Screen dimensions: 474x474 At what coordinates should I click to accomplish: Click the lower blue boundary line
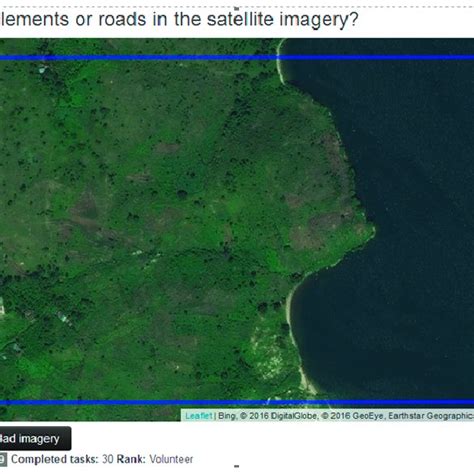237,402
